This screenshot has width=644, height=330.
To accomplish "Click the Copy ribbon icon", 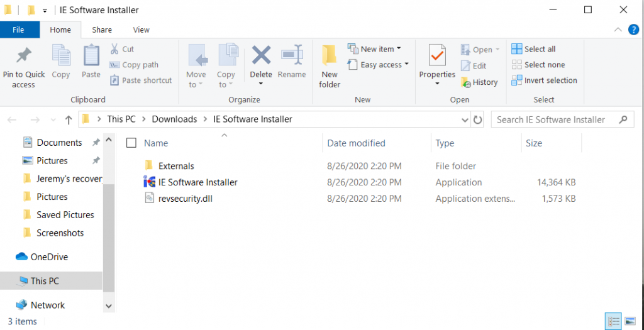I will pos(61,55).
